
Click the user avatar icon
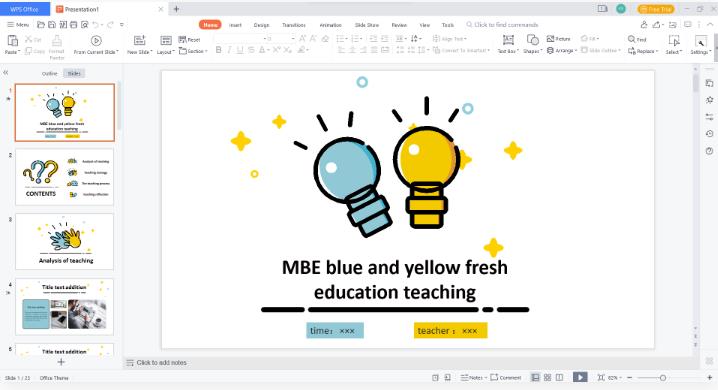[x=621, y=9]
